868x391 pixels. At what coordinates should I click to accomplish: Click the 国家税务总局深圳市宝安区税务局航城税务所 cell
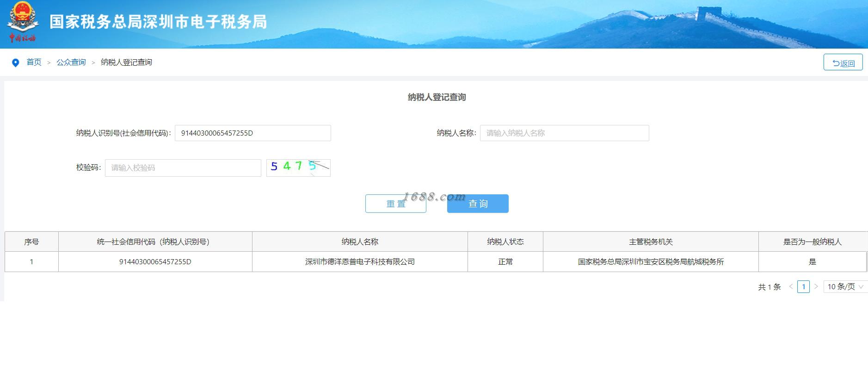pyautogui.click(x=651, y=261)
